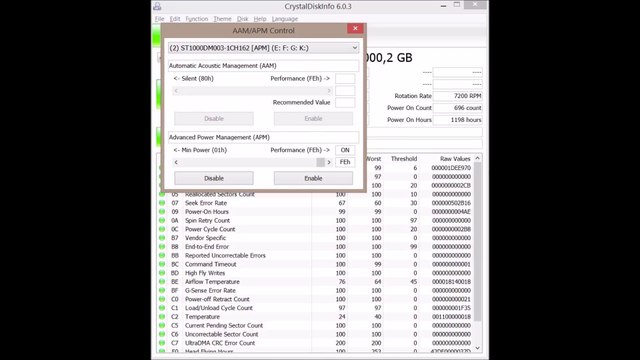This screenshot has width=640, height=360.
Task: Open the Edit menu
Action: pos(175,19)
